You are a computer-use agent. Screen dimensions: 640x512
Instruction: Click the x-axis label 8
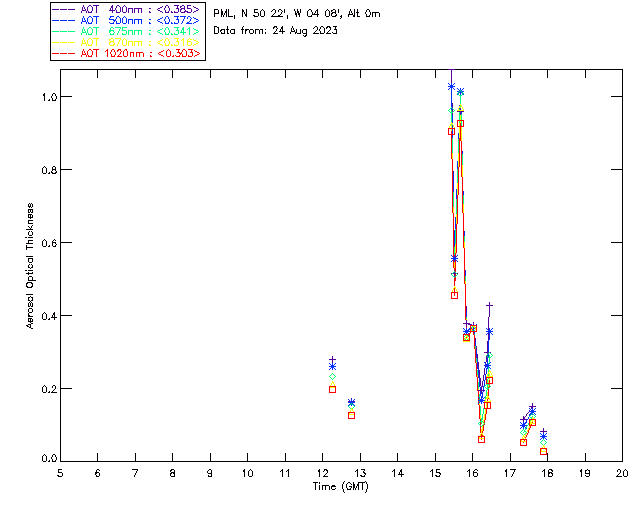tap(173, 474)
